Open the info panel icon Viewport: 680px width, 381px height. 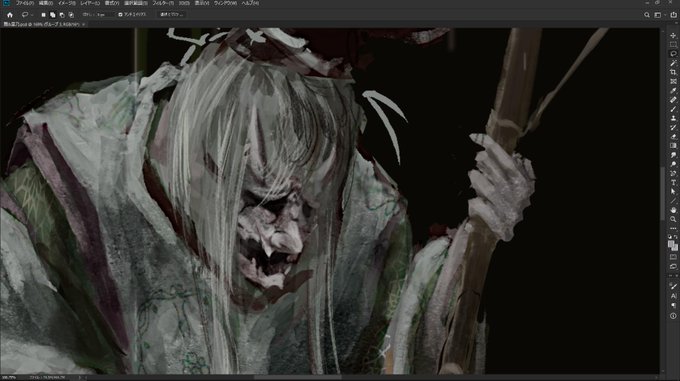[673, 316]
